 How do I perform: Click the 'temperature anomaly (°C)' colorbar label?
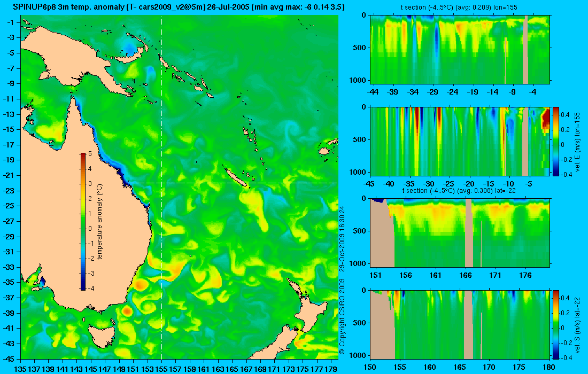point(100,222)
